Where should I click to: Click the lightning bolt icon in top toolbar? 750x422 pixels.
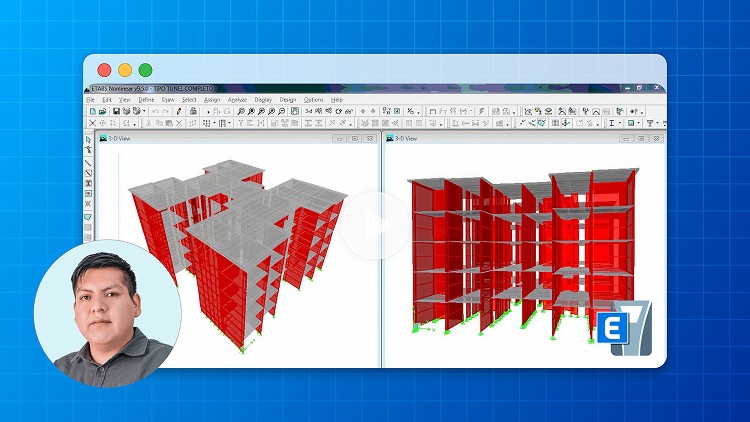click(x=481, y=111)
